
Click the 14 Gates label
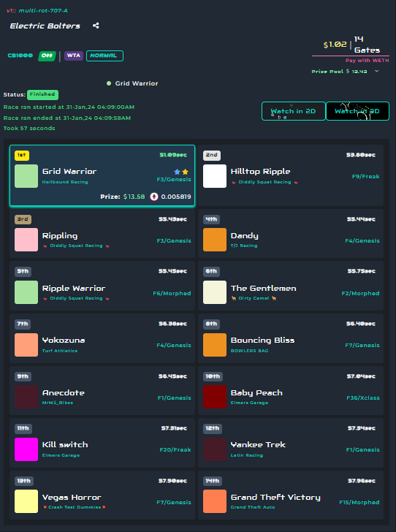pos(367,45)
